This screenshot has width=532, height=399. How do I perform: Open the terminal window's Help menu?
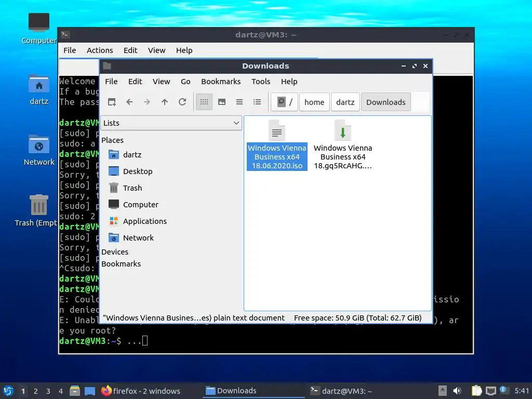pos(184,50)
